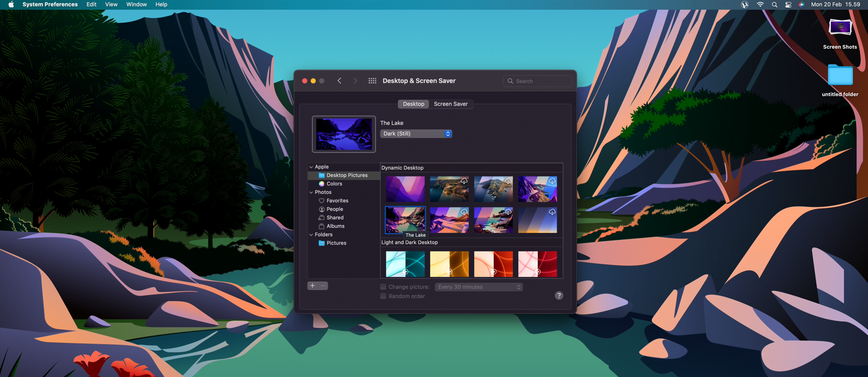This screenshot has width=868, height=377.
Task: Click the WordPress icon in menu bar
Action: [x=745, y=5]
